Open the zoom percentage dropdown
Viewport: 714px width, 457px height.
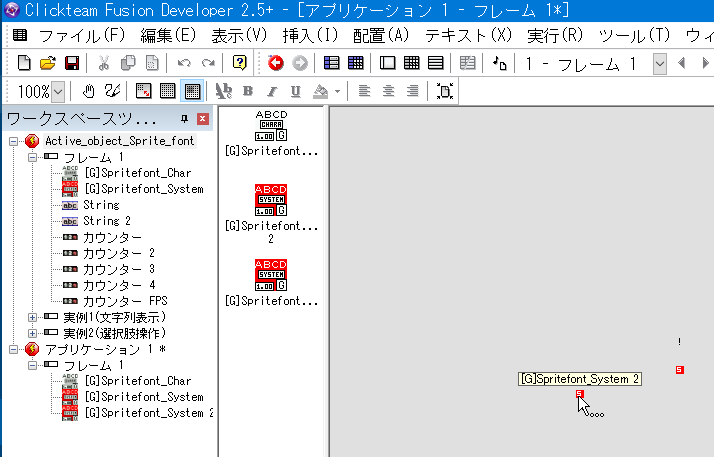pyautogui.click(x=57, y=91)
